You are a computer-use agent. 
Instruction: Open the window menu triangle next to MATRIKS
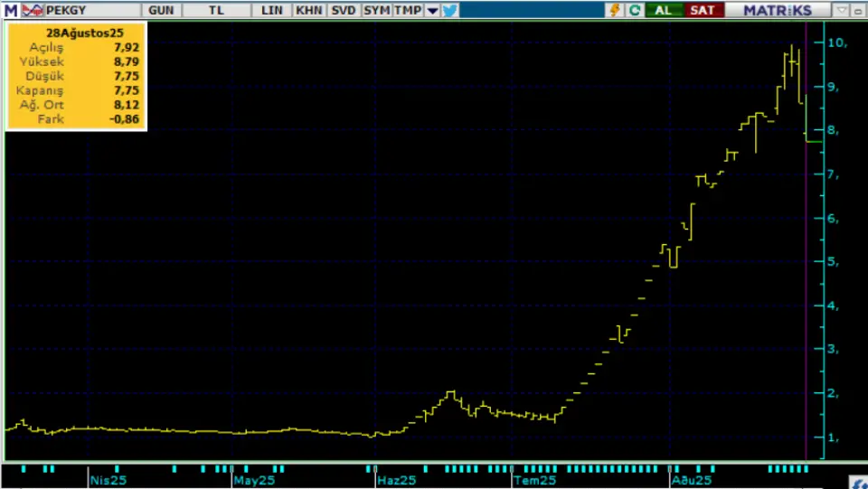[x=842, y=10]
